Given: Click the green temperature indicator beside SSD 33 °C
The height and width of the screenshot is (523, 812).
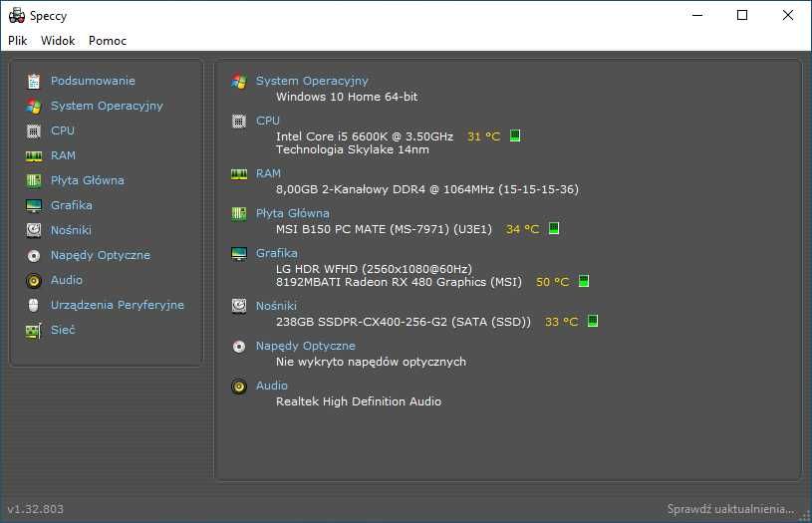Looking at the screenshot, I should (593, 321).
